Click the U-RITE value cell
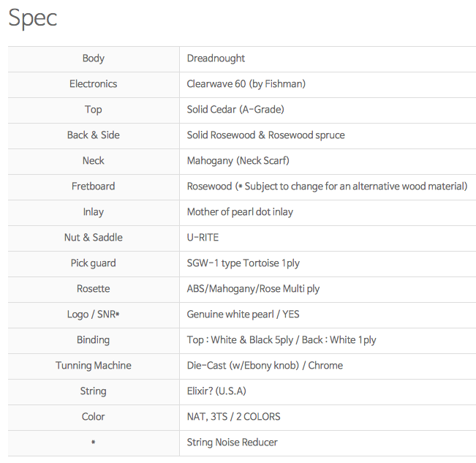Image resolution: width=476 pixels, height=463 pixels. pyautogui.click(x=203, y=238)
